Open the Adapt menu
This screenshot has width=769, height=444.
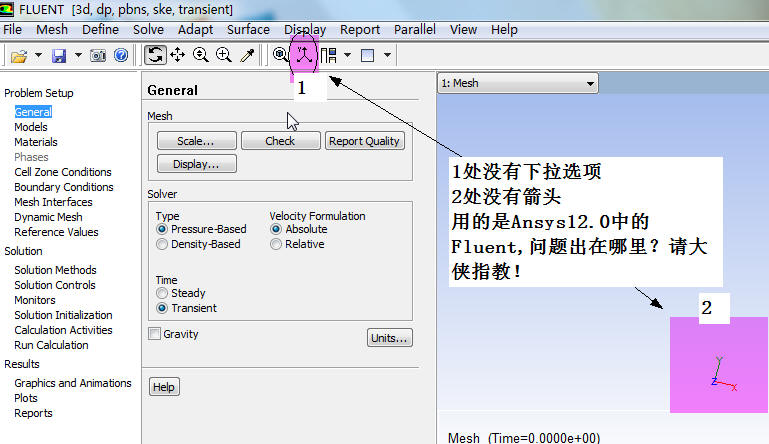click(195, 30)
